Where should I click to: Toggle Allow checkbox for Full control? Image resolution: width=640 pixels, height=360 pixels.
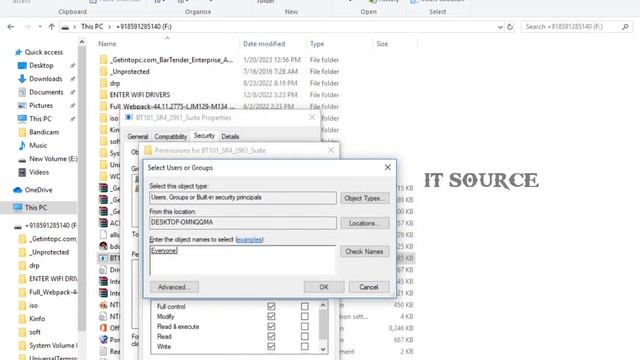click(271, 306)
